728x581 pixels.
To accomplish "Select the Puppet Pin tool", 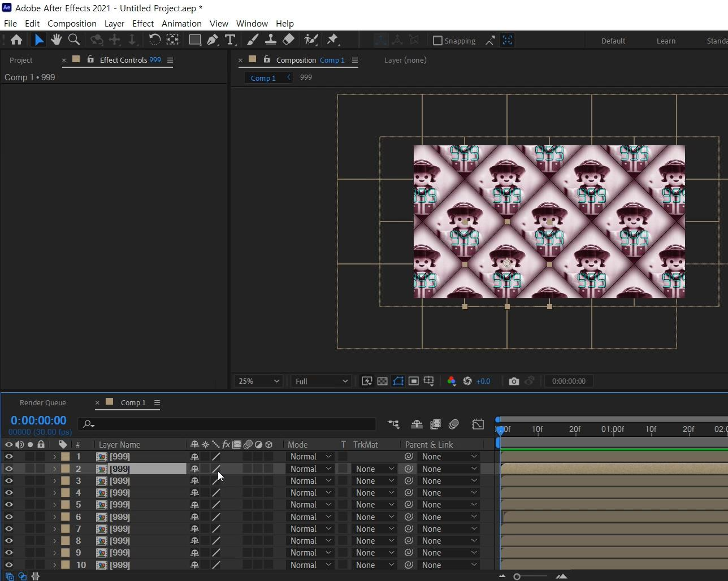I will tap(333, 40).
